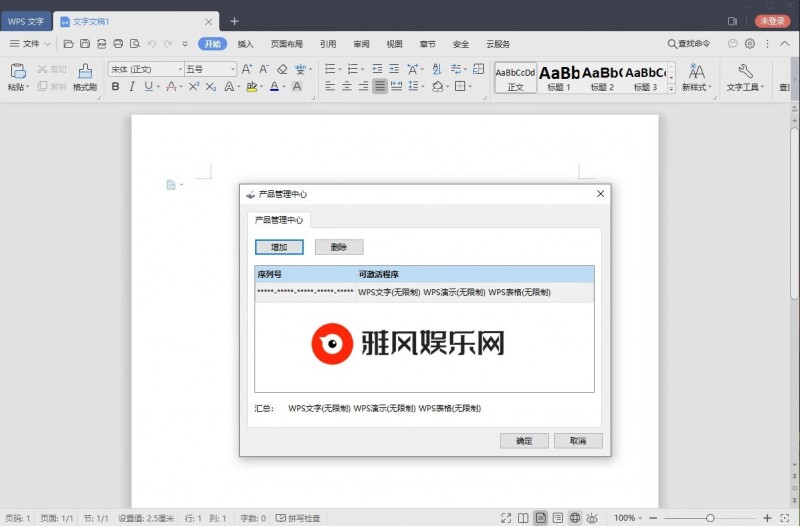The height and width of the screenshot is (526, 800).
Task: Open the 审阅 ribbon tab
Action: click(x=361, y=44)
